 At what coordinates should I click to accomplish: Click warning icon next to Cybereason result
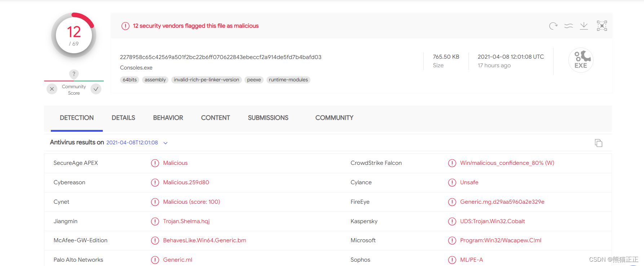click(x=155, y=182)
